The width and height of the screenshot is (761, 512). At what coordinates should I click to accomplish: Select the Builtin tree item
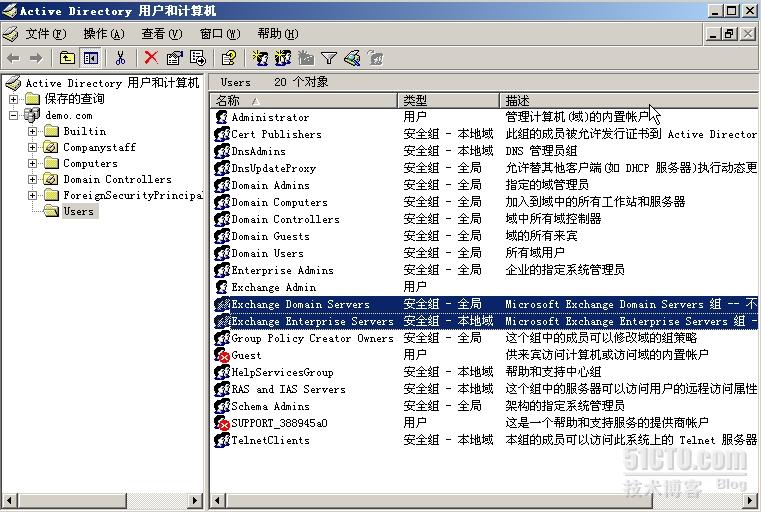(84, 132)
